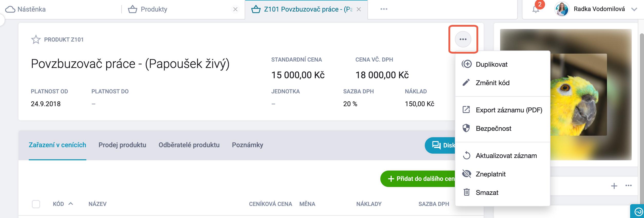Click the Produkty tab basket icon
The image size is (644, 218).
[133, 9]
